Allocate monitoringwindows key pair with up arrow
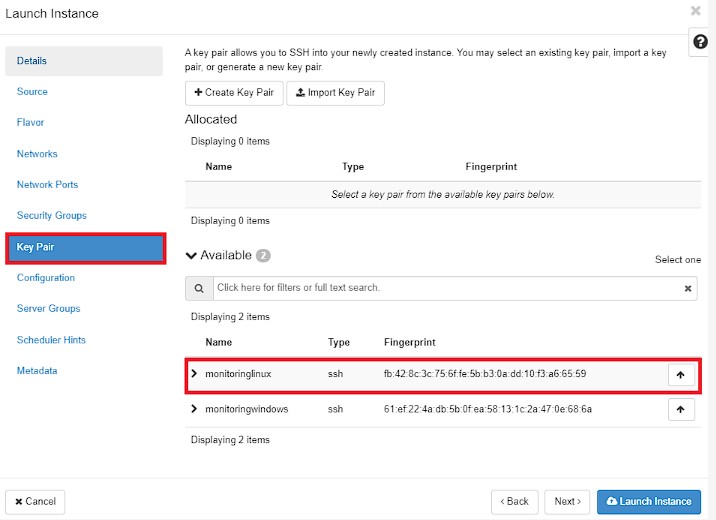The width and height of the screenshot is (716, 520). (x=681, y=410)
